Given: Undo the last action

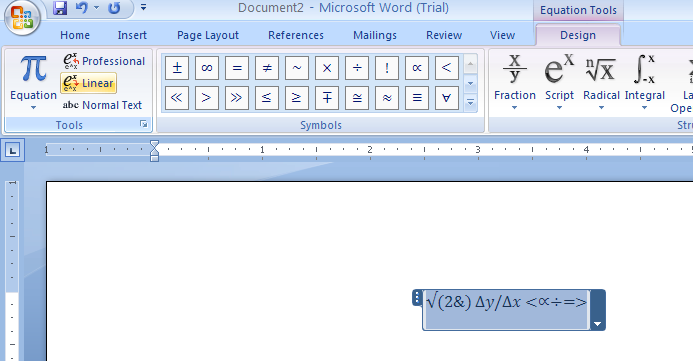Looking at the screenshot, I should [82, 8].
